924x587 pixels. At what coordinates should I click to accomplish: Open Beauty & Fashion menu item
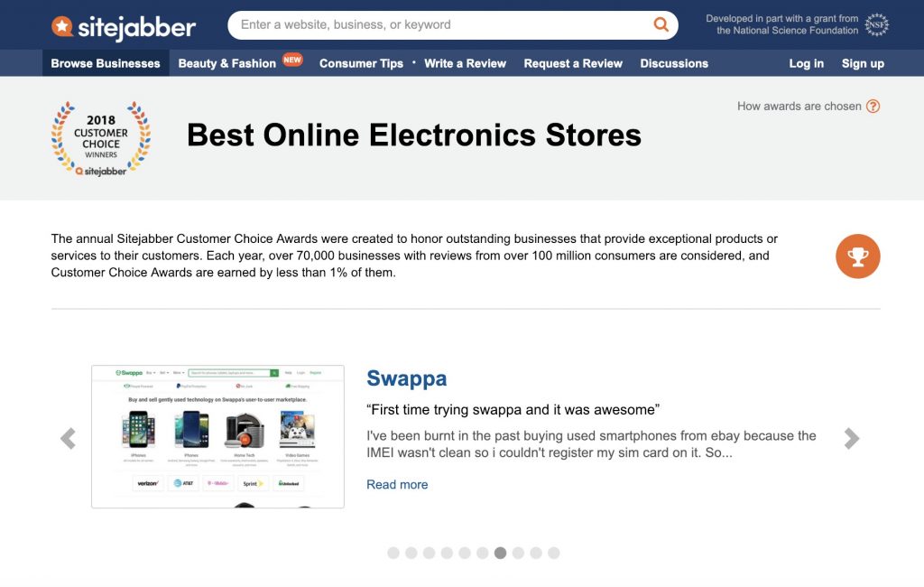click(x=226, y=63)
